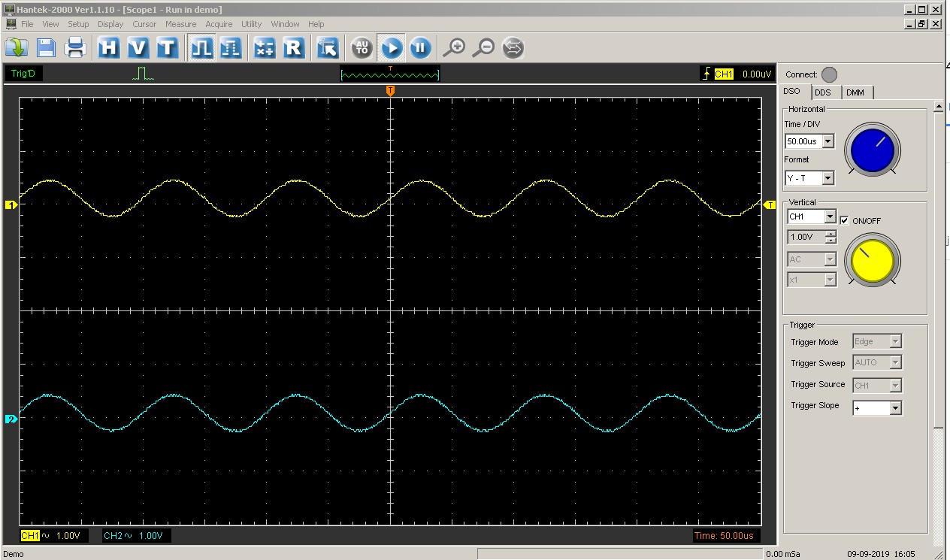Click the blue Time/DIV knob
This screenshot has height=560, width=950.
(872, 150)
